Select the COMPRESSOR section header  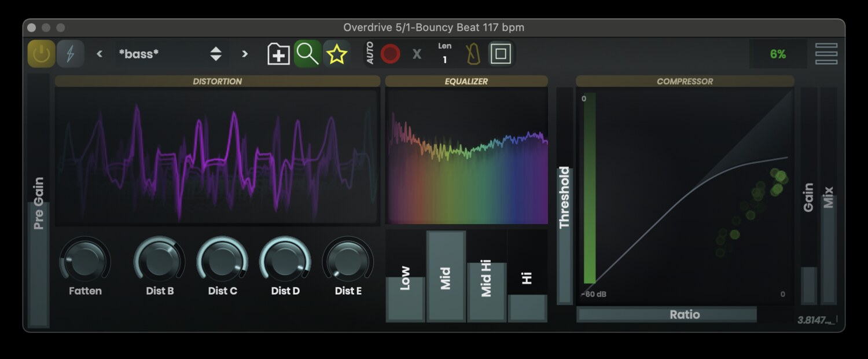(x=685, y=81)
